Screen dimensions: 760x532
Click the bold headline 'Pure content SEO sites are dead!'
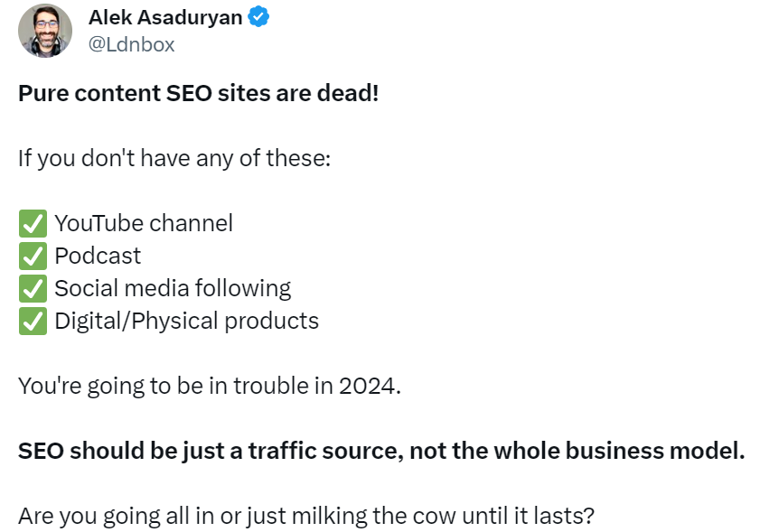pyautogui.click(x=198, y=93)
